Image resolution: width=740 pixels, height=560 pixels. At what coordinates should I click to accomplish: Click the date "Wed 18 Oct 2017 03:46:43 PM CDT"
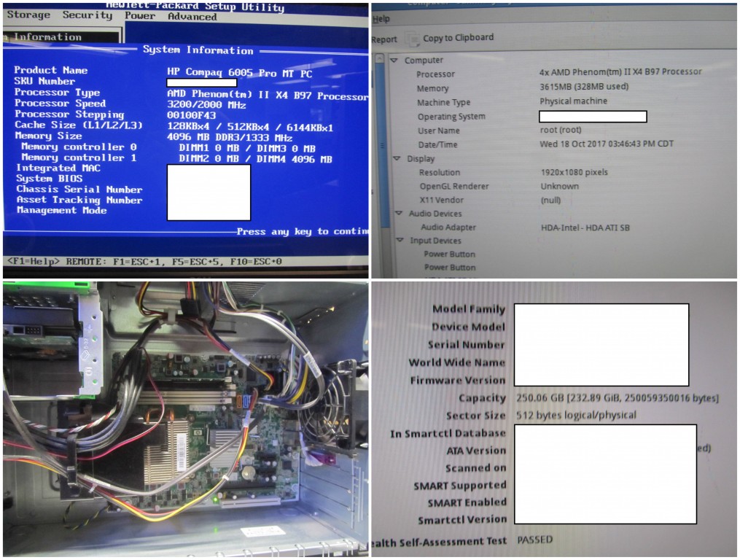pyautogui.click(x=607, y=144)
